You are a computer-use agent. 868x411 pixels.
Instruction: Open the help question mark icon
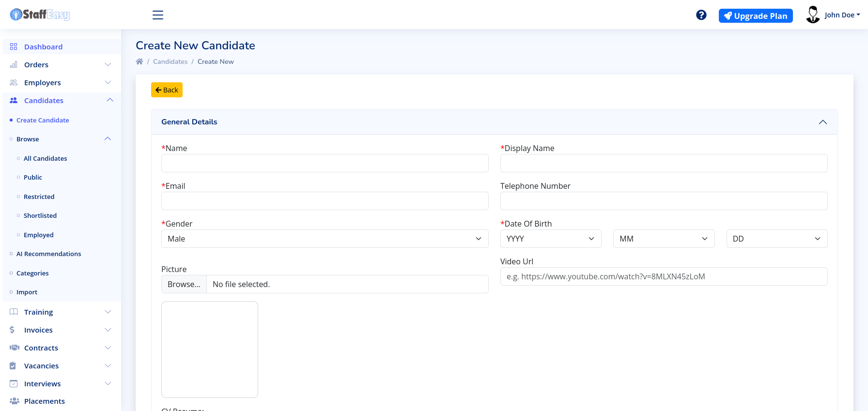pyautogui.click(x=701, y=15)
